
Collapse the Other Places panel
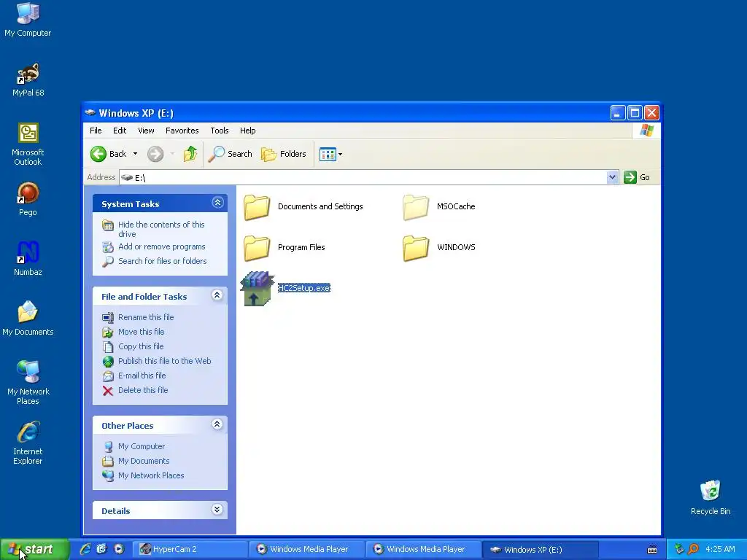pos(217,424)
